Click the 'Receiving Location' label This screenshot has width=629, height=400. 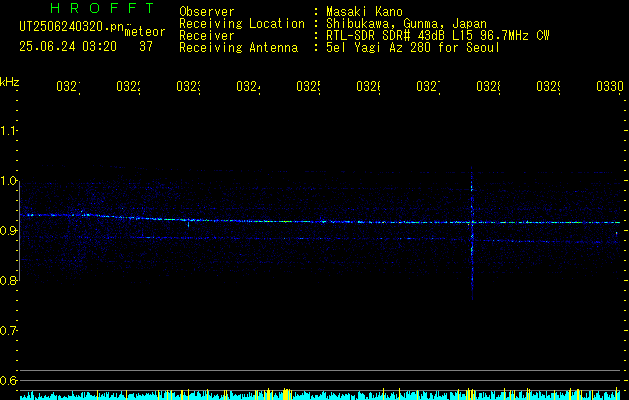pyautogui.click(x=242, y=24)
